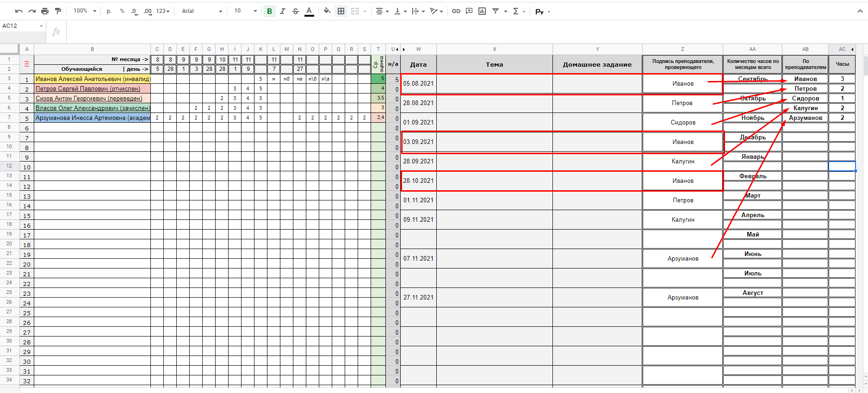
Task: Select Арзуманова Инесса Артемовна cell
Action: click(x=93, y=118)
